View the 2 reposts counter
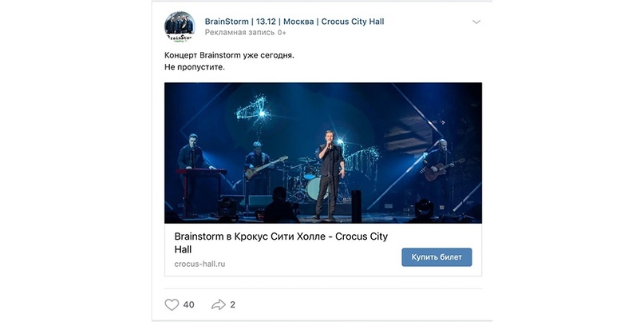The image size is (644, 322). point(232,304)
